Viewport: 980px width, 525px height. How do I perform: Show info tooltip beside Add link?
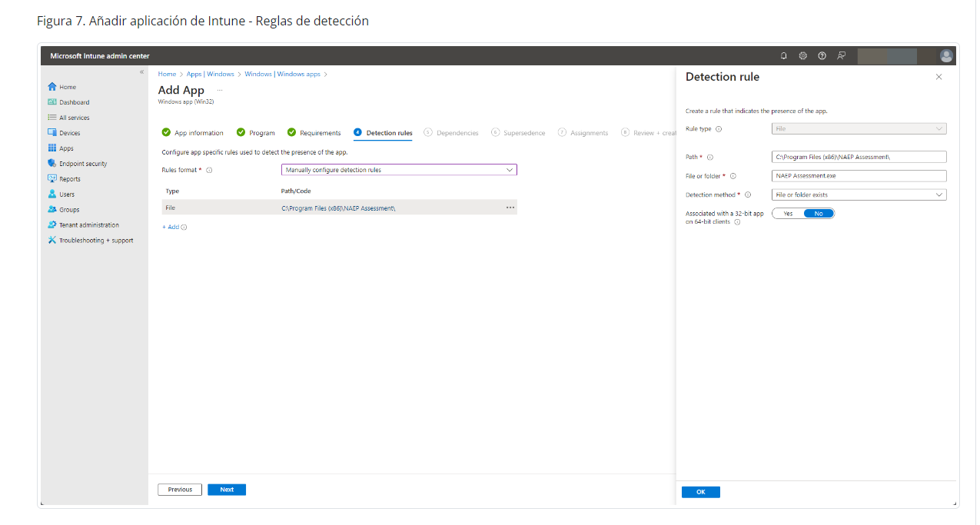coord(184,228)
